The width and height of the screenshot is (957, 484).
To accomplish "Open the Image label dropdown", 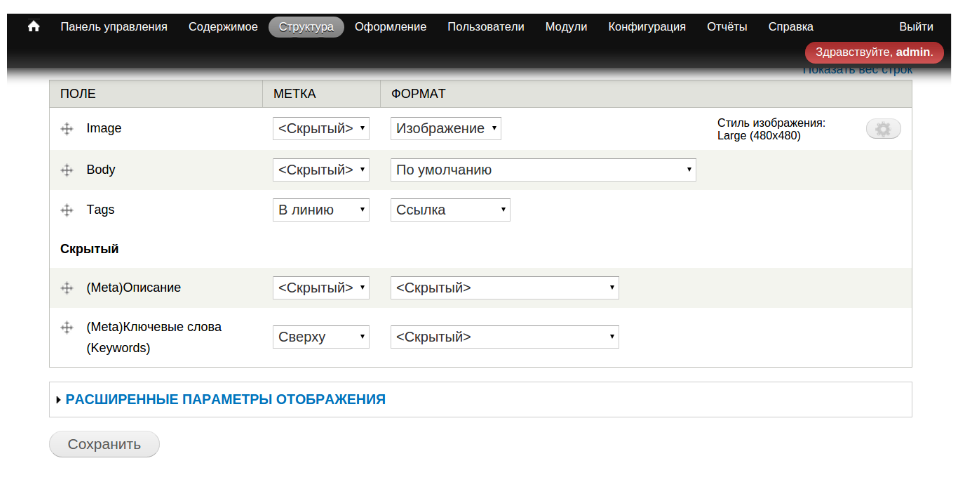I will pos(321,129).
